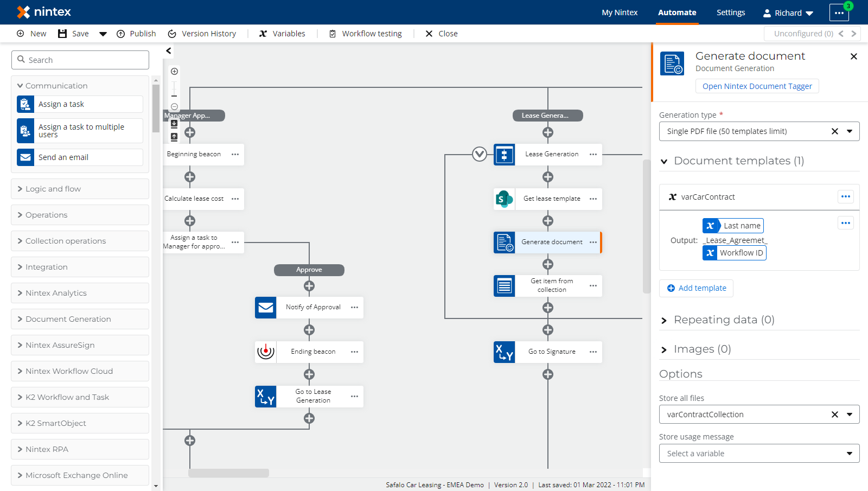Image resolution: width=868 pixels, height=491 pixels.
Task: Open the Assign a task action
Action: [79, 104]
